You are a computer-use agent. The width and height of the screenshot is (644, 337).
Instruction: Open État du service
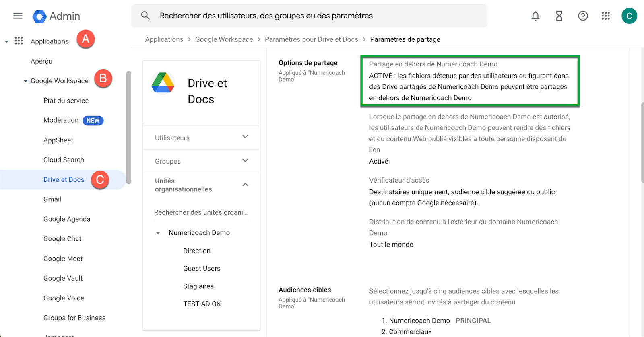(x=66, y=101)
